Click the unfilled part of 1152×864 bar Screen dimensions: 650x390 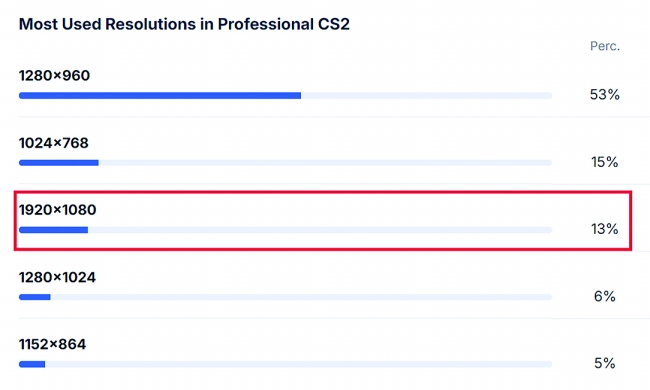(298, 364)
